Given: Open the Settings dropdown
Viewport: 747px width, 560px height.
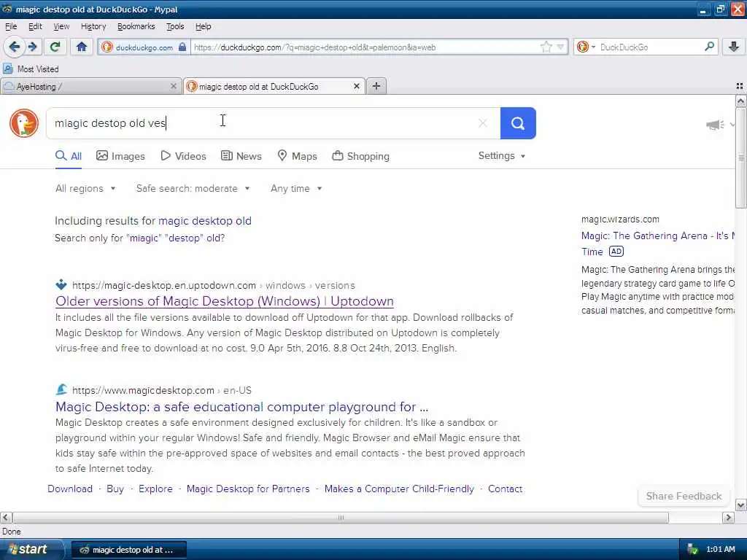Looking at the screenshot, I should 502,156.
